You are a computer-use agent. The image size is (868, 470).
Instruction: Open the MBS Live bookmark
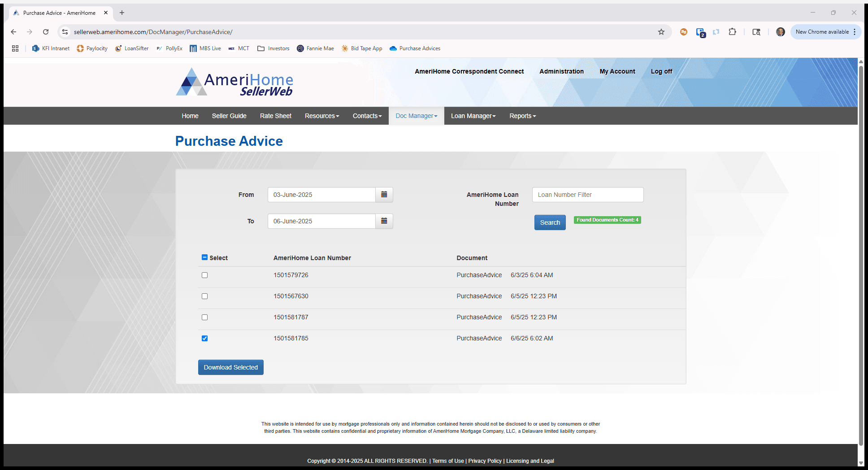coord(205,48)
